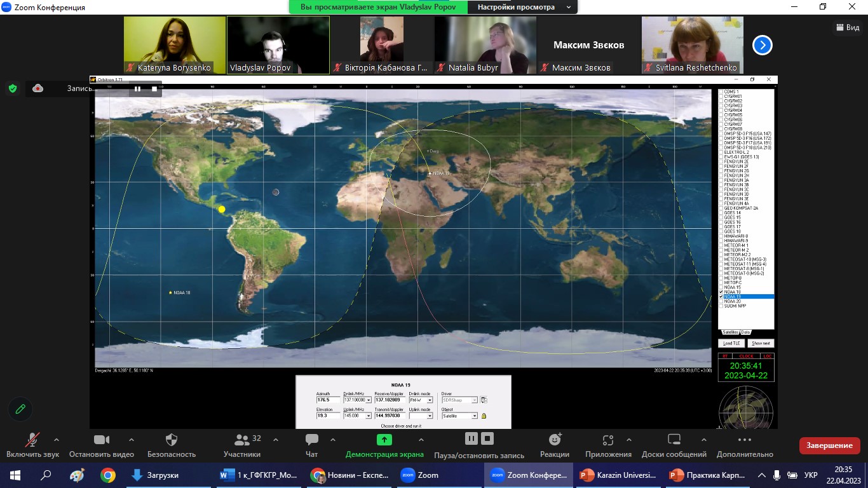Click the green Демонстрация экрана share icon
The width and height of the screenshot is (868, 488).
384,440
